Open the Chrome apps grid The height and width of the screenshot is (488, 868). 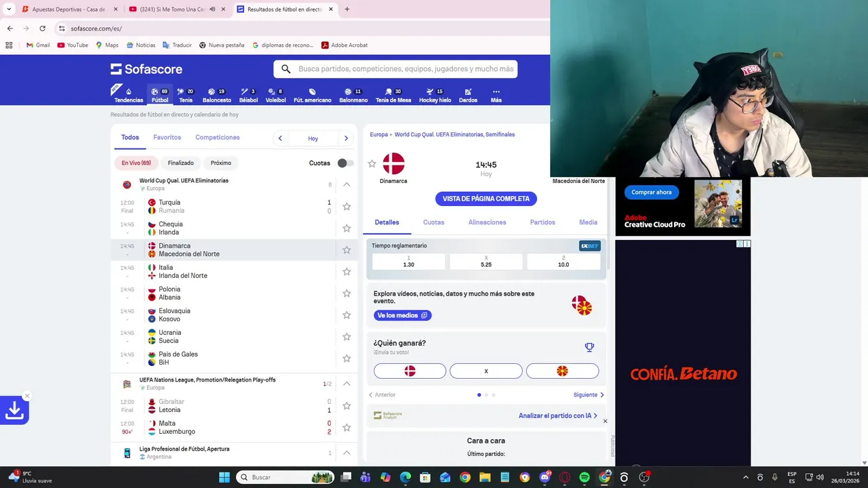coord(9,45)
